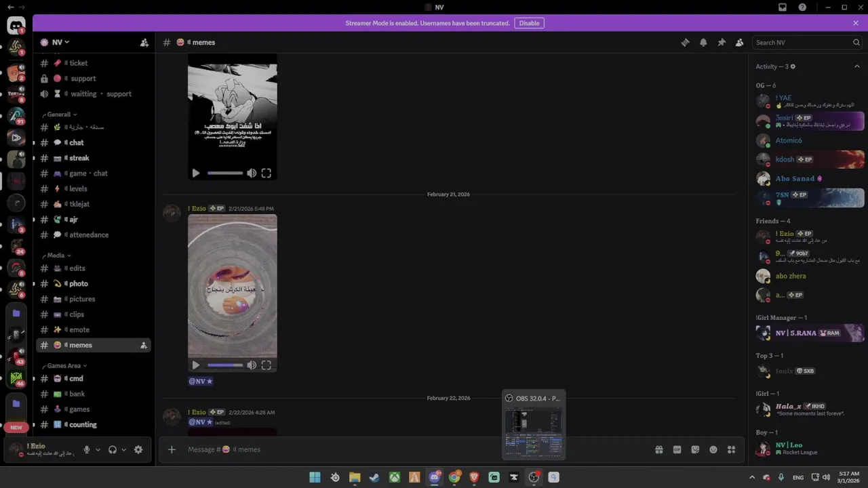This screenshot has height=488, width=868.
Task: Collapse the Activity section chevron
Action: pos(856,66)
